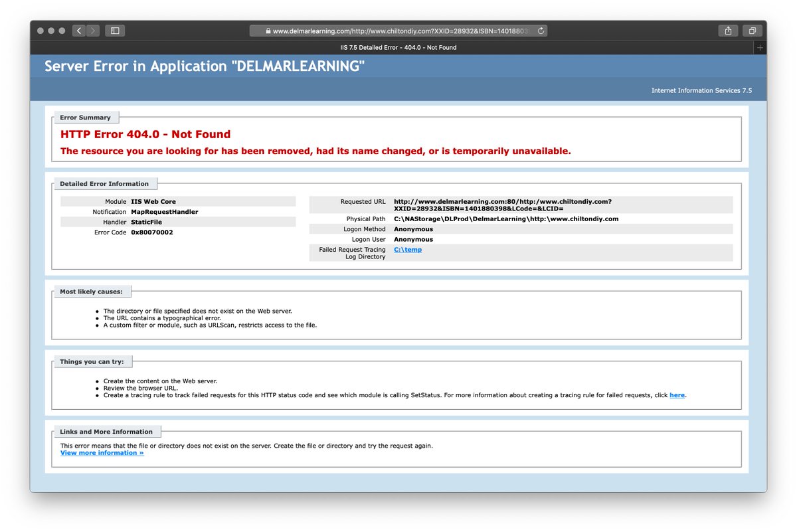Open a new tab with plus button
The image size is (797, 532).
point(760,48)
